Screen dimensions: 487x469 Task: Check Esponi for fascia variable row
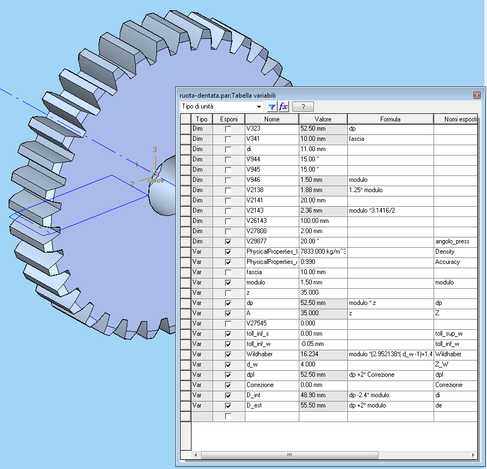click(x=228, y=272)
